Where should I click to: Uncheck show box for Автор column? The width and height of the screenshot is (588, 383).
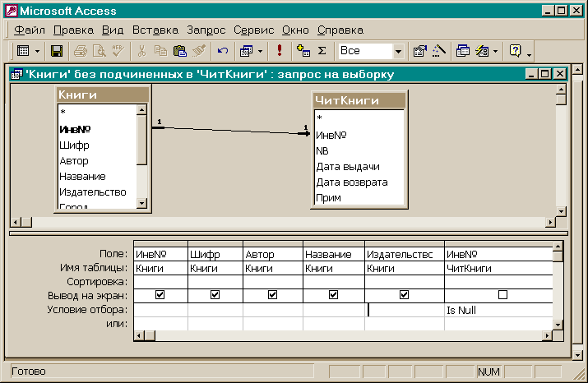[x=273, y=295]
